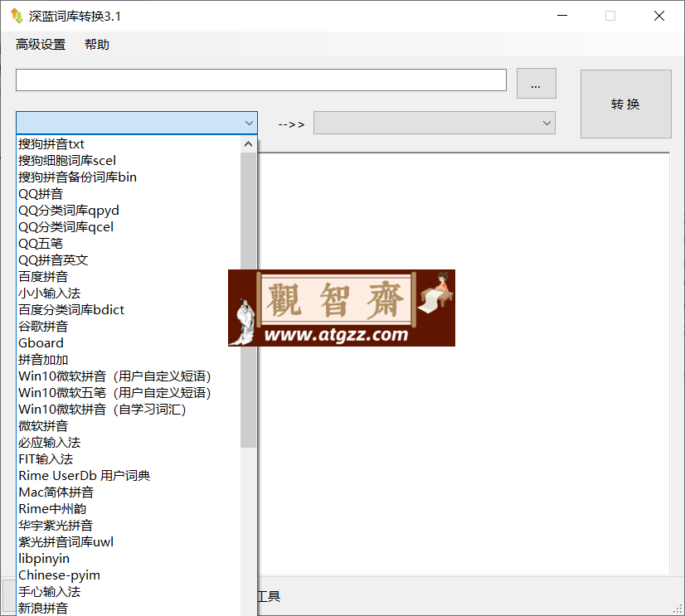Click the 深蓝词库转换 app icon in title bar
Image resolution: width=685 pixels, height=616 pixels.
pos(17,16)
